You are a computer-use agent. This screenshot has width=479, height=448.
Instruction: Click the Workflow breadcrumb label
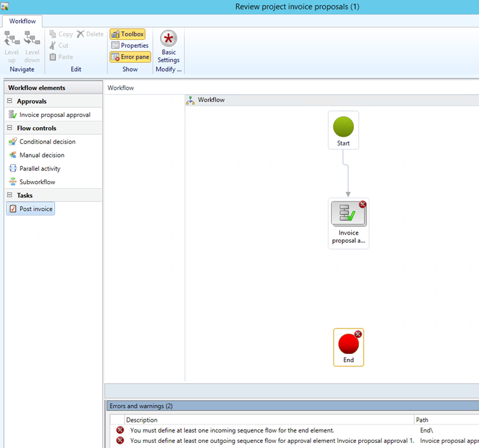[x=121, y=88]
